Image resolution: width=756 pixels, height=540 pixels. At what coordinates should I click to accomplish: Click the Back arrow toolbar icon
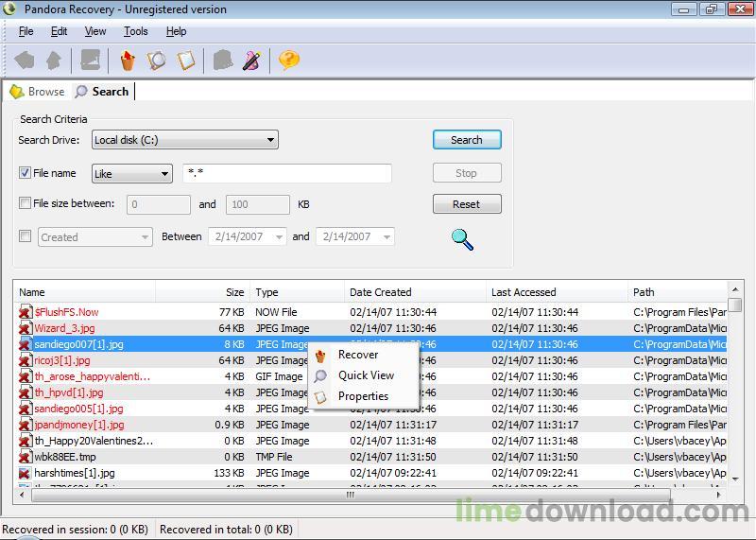(x=25, y=61)
